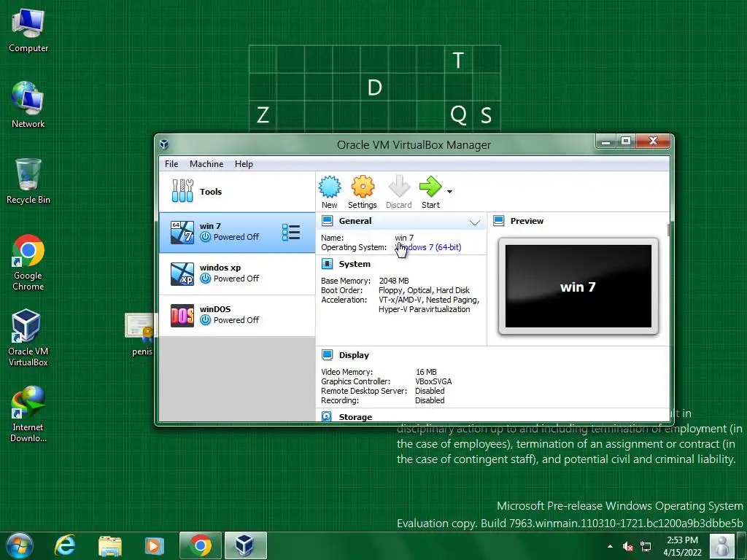
Task: Click the System section header
Action: tap(355, 264)
